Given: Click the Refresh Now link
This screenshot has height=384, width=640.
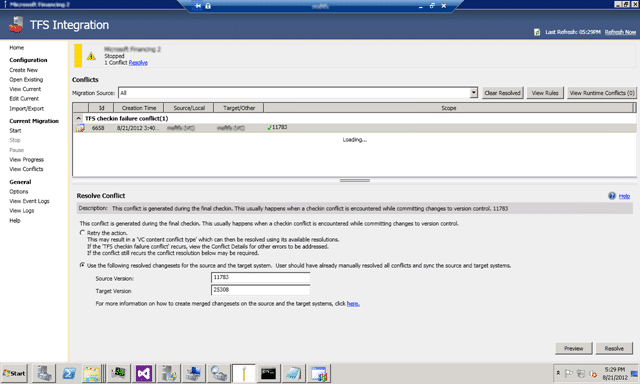Looking at the screenshot, I should 620,32.
